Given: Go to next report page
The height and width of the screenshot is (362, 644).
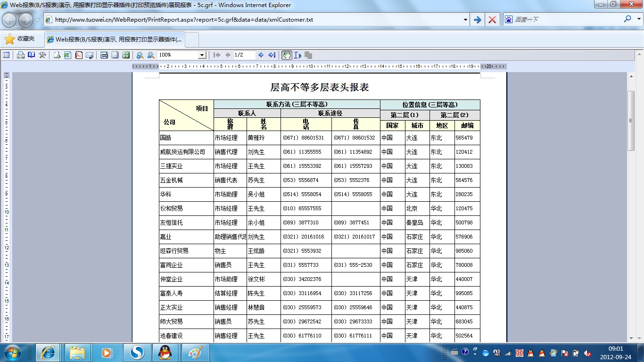Looking at the screenshot, I should (x=261, y=55).
